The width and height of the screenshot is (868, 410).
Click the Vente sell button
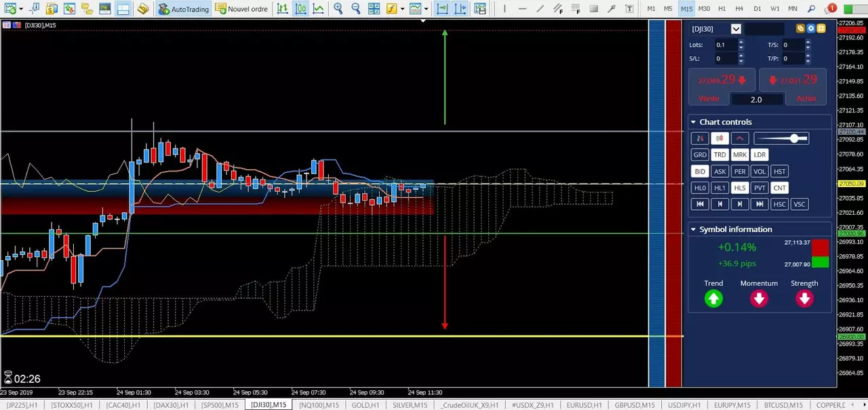click(709, 99)
